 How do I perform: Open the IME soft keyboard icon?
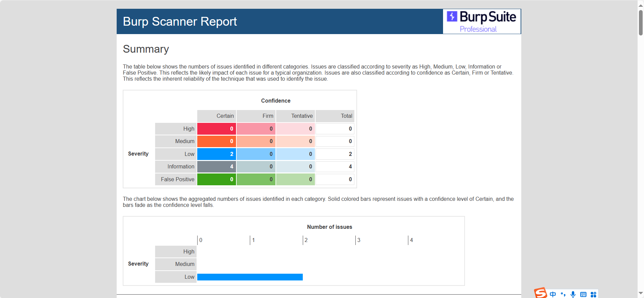[x=583, y=294]
